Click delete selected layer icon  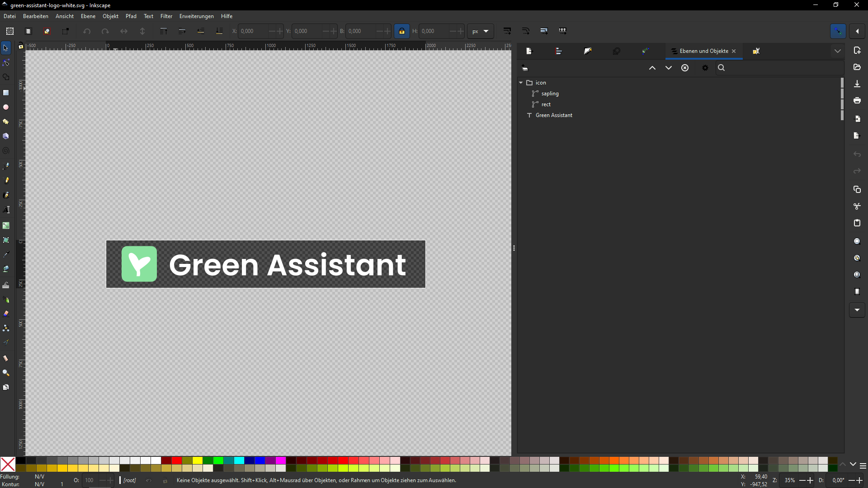pos(685,68)
